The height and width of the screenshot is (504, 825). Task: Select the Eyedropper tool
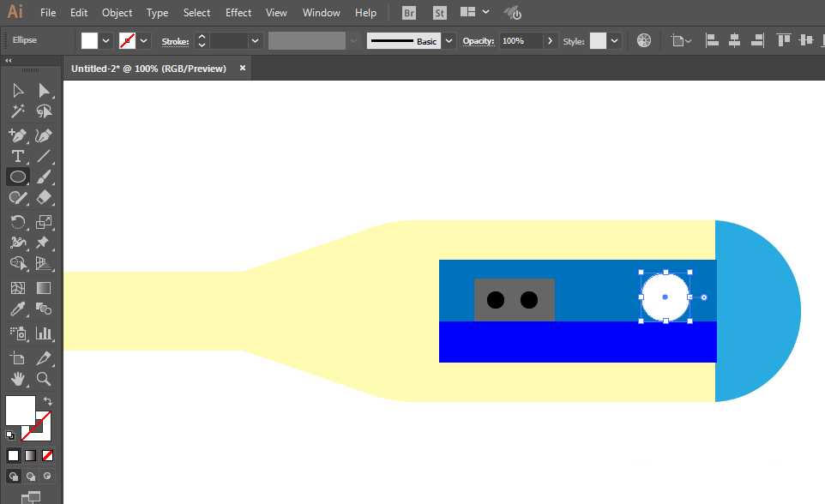click(17, 309)
